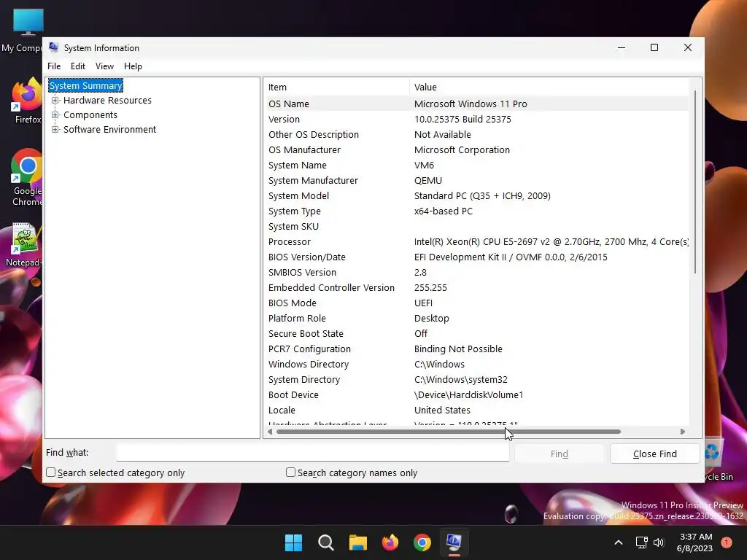Open the taskbar clock and date
This screenshot has width=747, height=560.
point(694,542)
